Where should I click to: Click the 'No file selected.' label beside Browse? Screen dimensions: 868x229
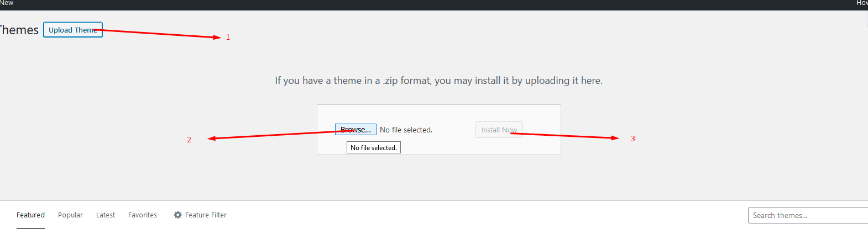pos(406,130)
